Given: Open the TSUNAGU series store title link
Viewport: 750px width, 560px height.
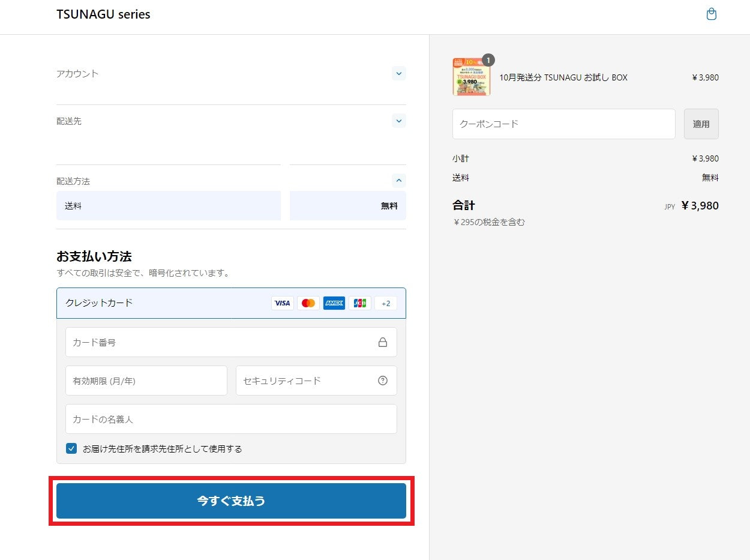Looking at the screenshot, I should pos(103,14).
